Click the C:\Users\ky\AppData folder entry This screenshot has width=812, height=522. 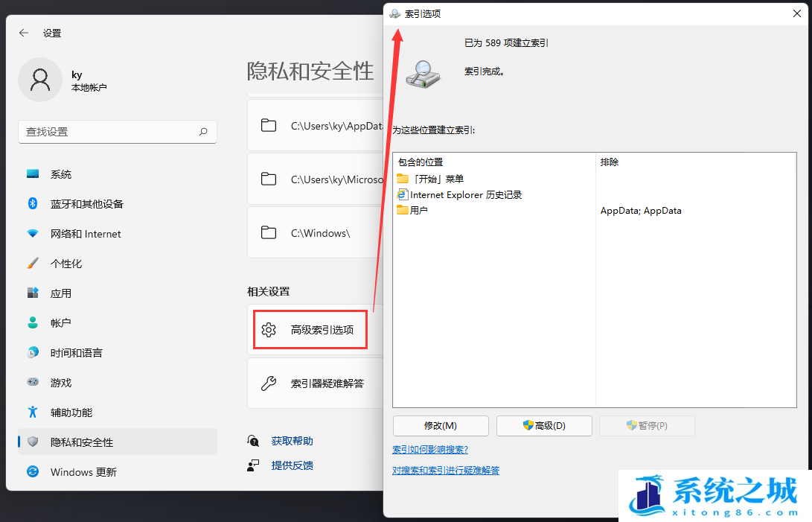pos(315,125)
